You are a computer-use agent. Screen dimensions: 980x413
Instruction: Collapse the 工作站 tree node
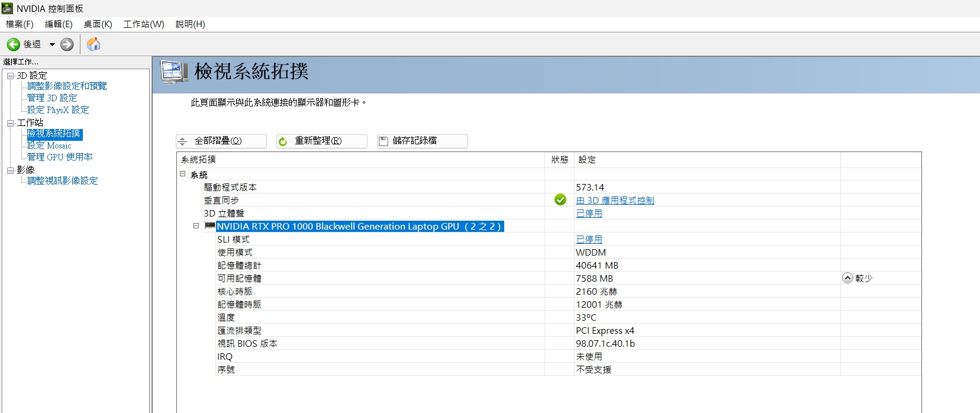10,123
